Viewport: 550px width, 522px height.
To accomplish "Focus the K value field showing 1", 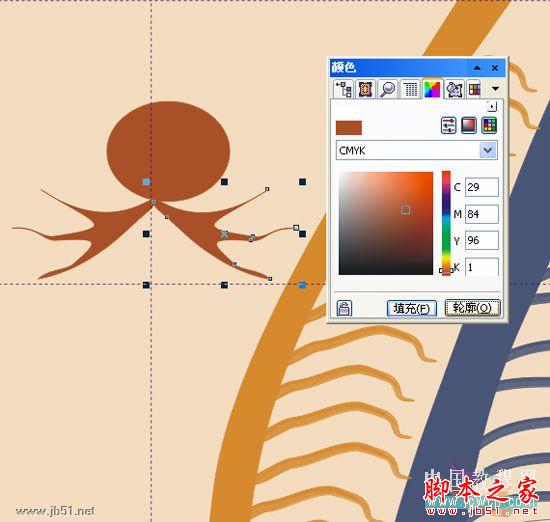I will (482, 267).
